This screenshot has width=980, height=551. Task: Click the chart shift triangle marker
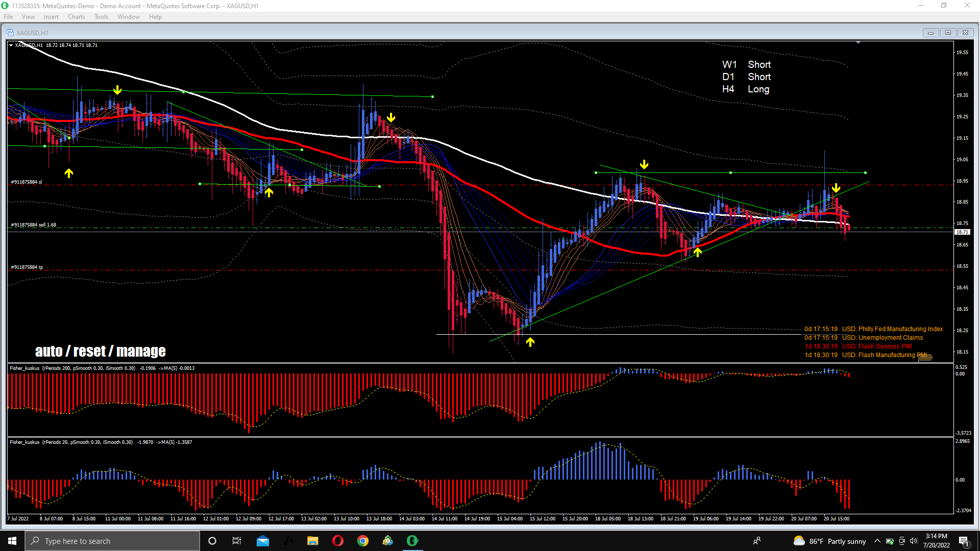point(858,43)
